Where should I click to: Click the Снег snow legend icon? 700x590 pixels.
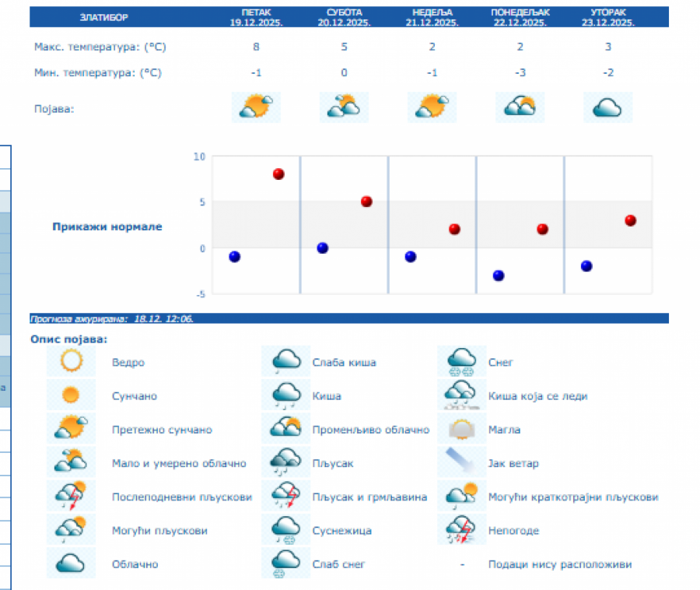point(462,362)
